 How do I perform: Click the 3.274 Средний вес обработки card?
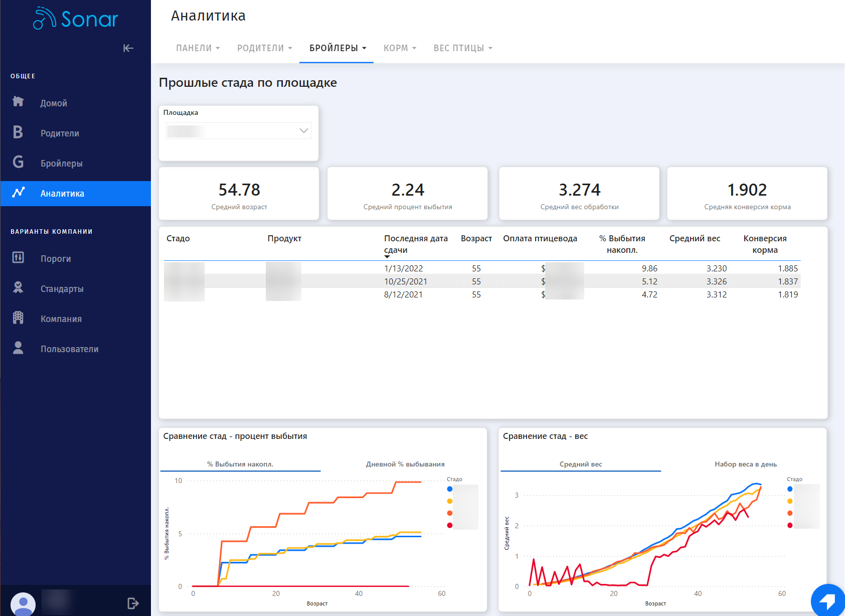click(x=579, y=194)
